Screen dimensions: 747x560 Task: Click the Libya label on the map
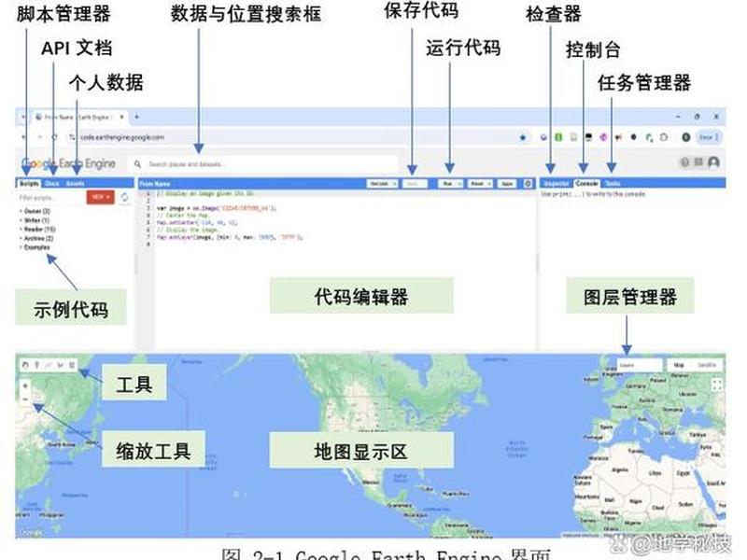coord(655,473)
